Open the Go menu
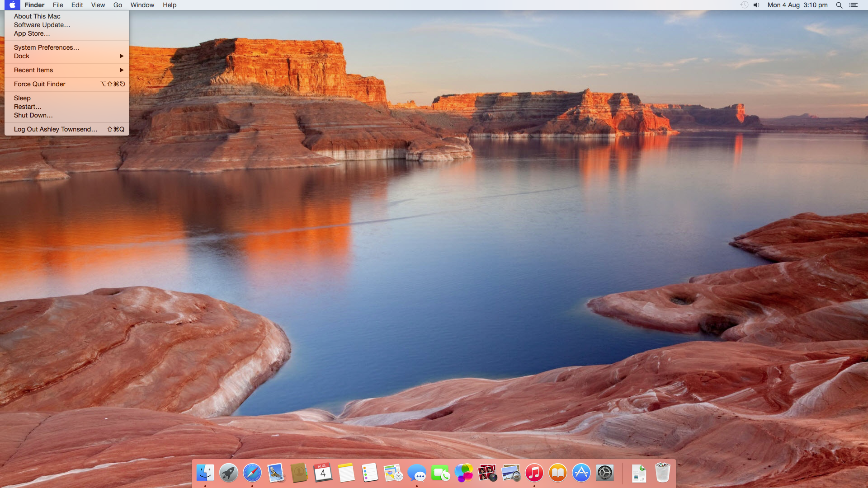 (x=118, y=5)
